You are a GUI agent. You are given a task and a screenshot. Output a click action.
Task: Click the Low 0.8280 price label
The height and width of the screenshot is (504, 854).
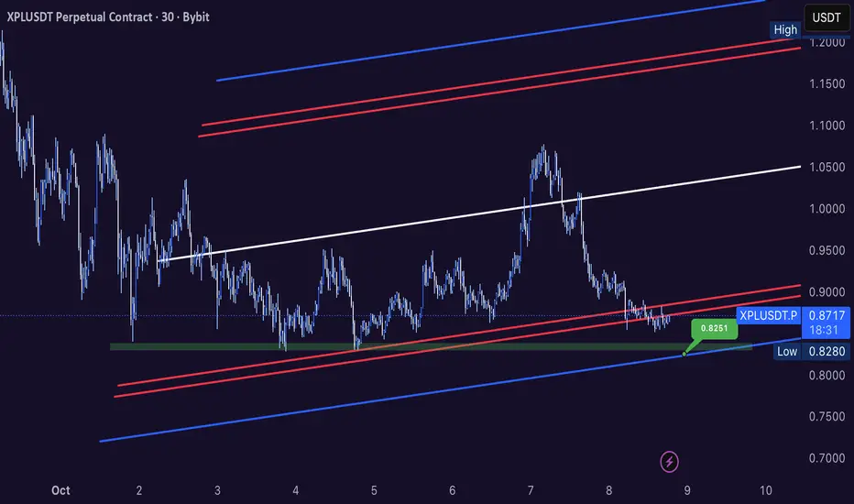[x=812, y=352]
